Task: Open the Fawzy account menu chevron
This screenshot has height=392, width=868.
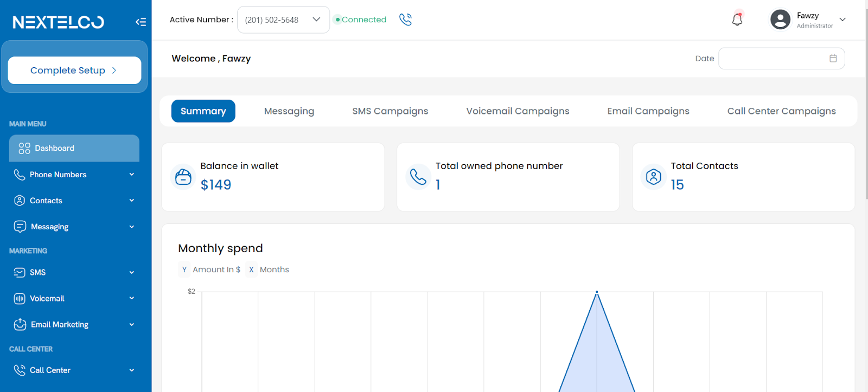Action: click(x=843, y=20)
